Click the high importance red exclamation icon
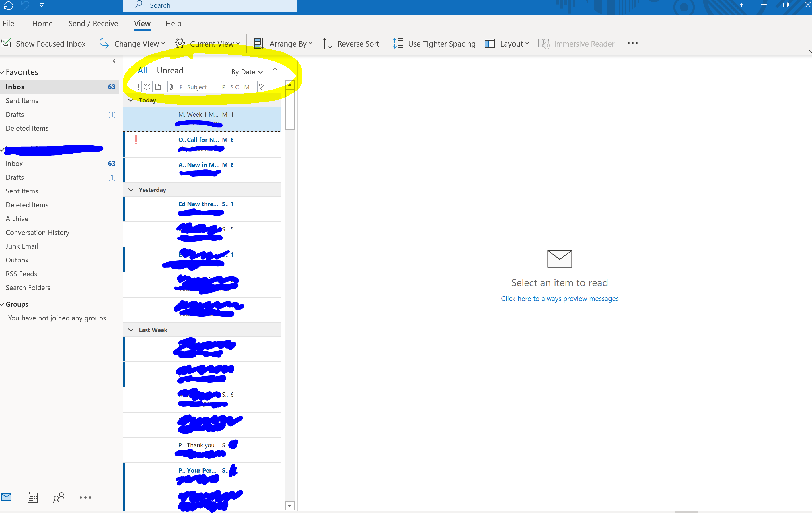The height and width of the screenshot is (513, 812). (x=137, y=140)
